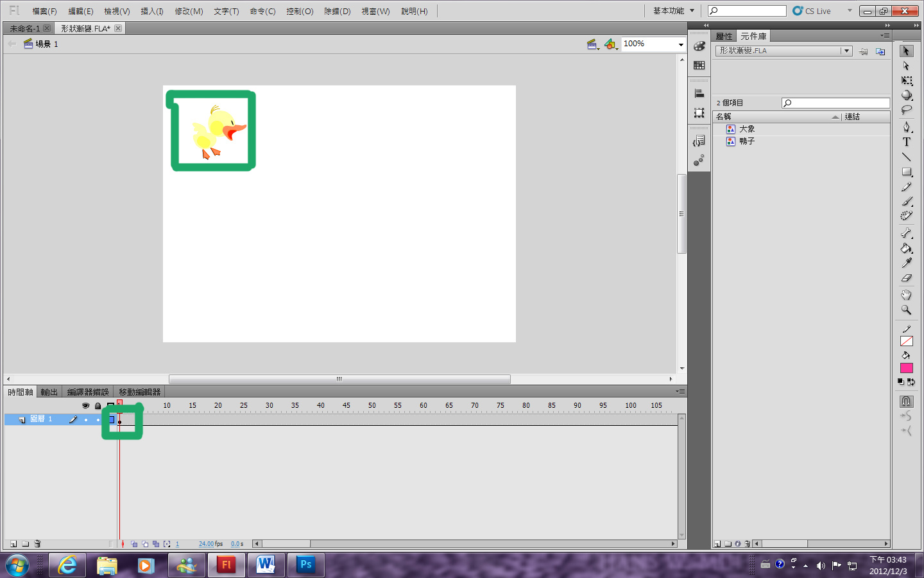924x578 pixels.
Task: Open the 檔案(F) menu
Action: point(44,12)
